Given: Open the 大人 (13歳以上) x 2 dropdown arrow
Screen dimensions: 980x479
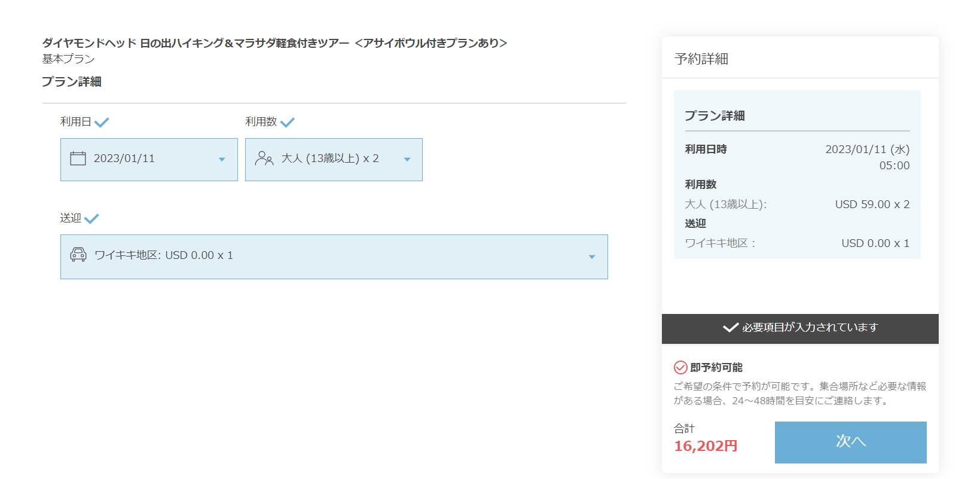Looking at the screenshot, I should pos(407,160).
